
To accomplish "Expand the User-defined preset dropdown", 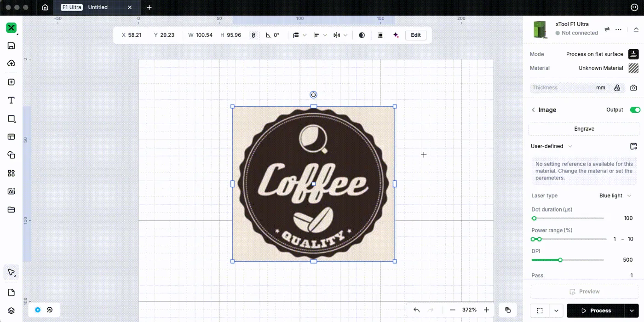I will tap(552, 146).
